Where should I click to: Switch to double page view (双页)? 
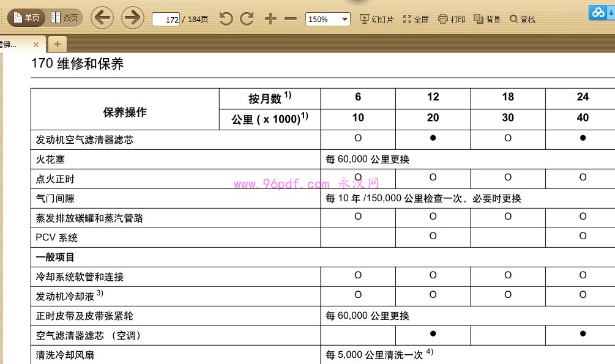coord(64,18)
